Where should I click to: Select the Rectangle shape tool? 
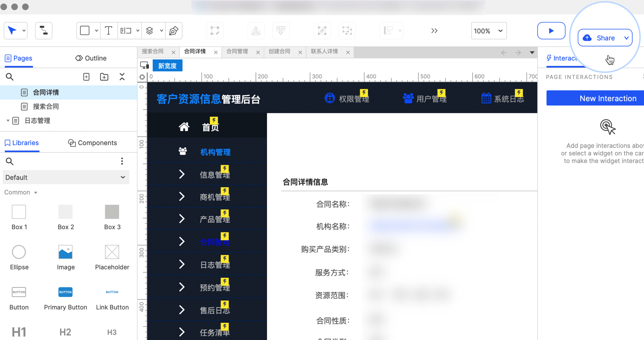(x=85, y=31)
